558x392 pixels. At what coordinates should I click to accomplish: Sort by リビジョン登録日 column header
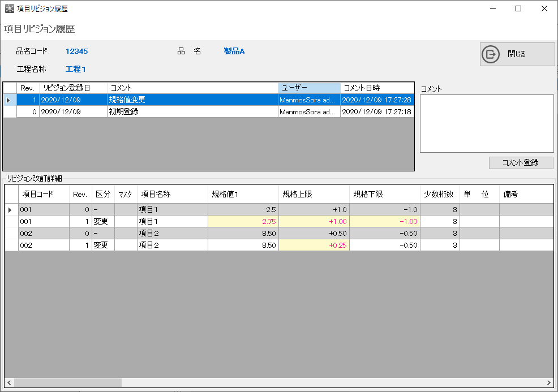tap(74, 88)
